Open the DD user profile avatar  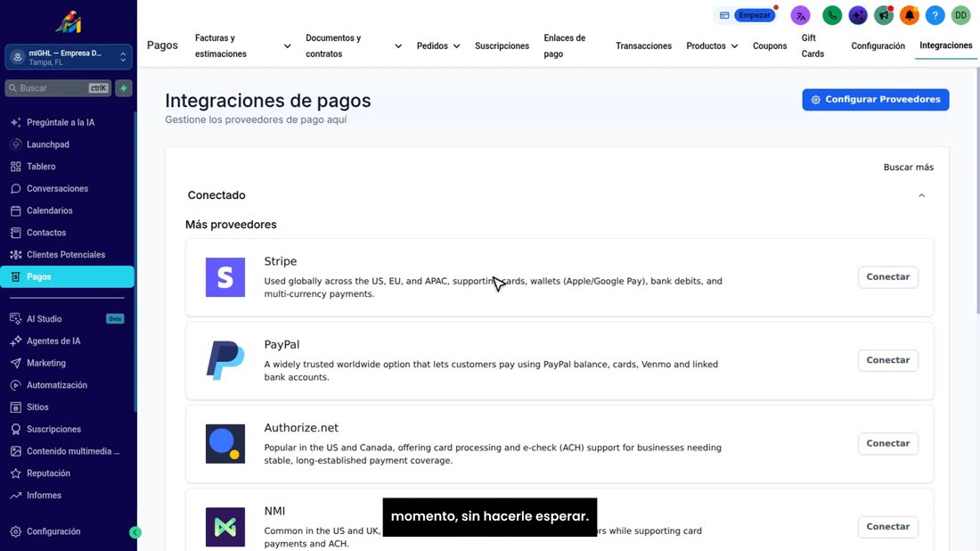960,15
